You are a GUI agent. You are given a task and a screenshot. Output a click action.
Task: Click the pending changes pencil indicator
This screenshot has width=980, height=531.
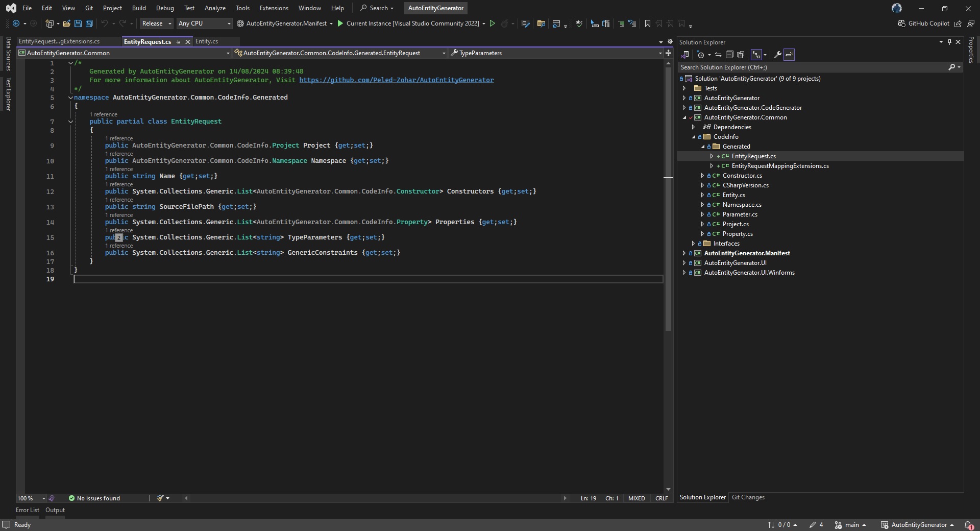816,525
